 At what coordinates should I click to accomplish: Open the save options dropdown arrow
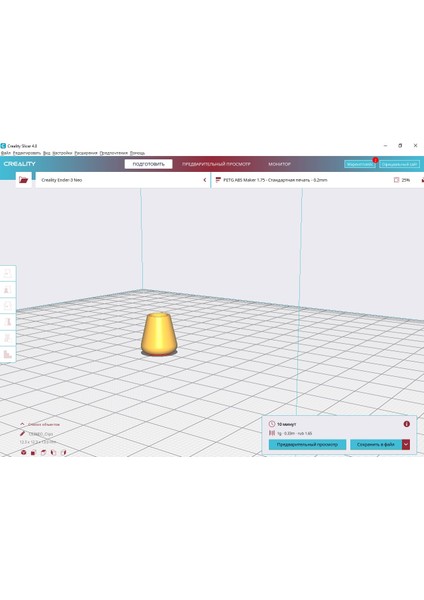[x=406, y=444]
